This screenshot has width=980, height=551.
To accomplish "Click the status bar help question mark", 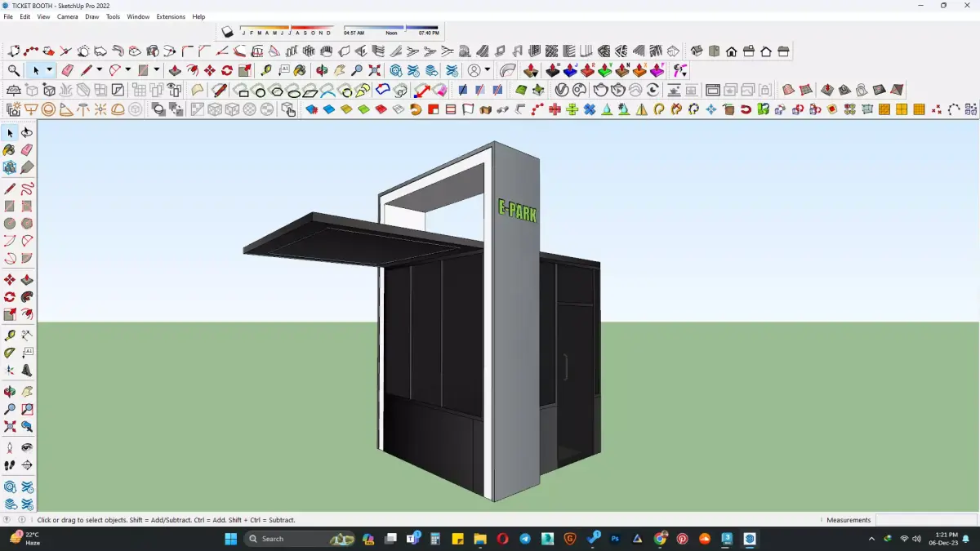I will pos(7,520).
